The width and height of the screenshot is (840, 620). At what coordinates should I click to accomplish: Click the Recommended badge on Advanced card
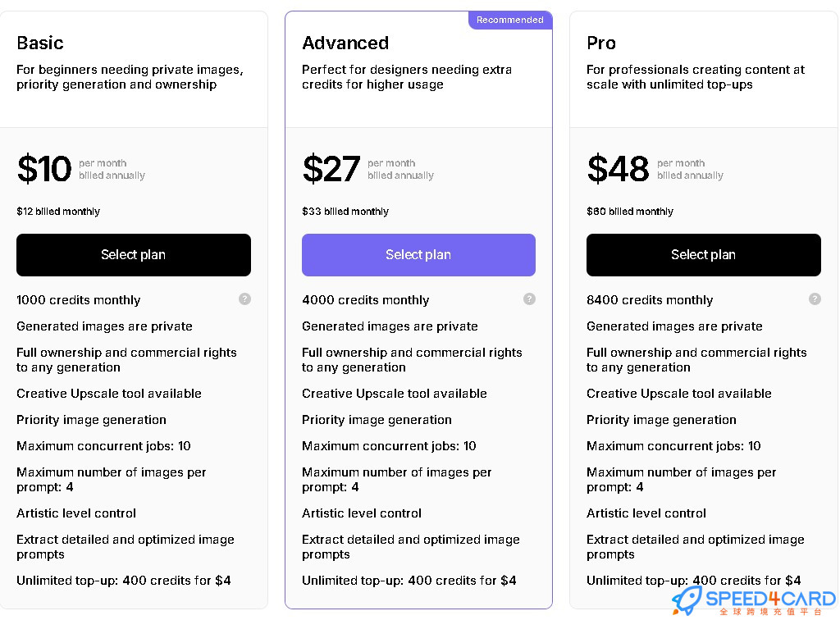510,20
